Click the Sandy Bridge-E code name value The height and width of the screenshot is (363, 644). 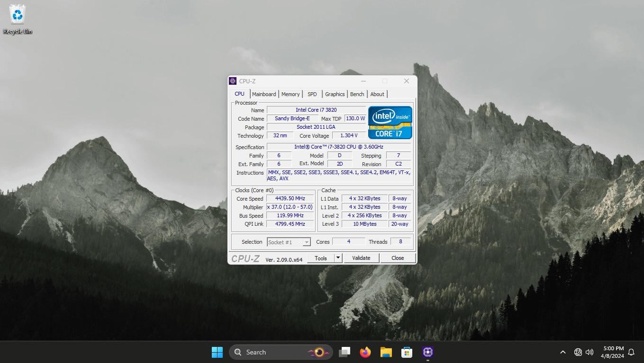tap(292, 118)
